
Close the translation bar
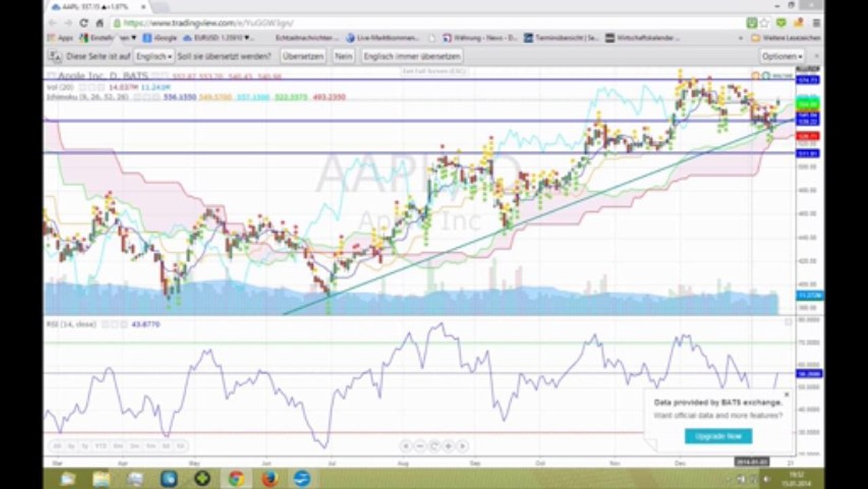tap(816, 56)
